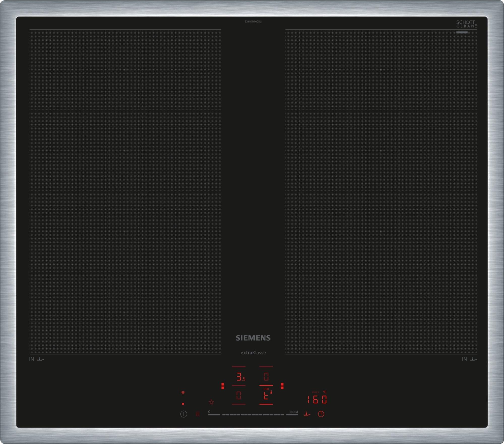Open the timer clock function
The width and height of the screenshot is (504, 444).
point(321,414)
